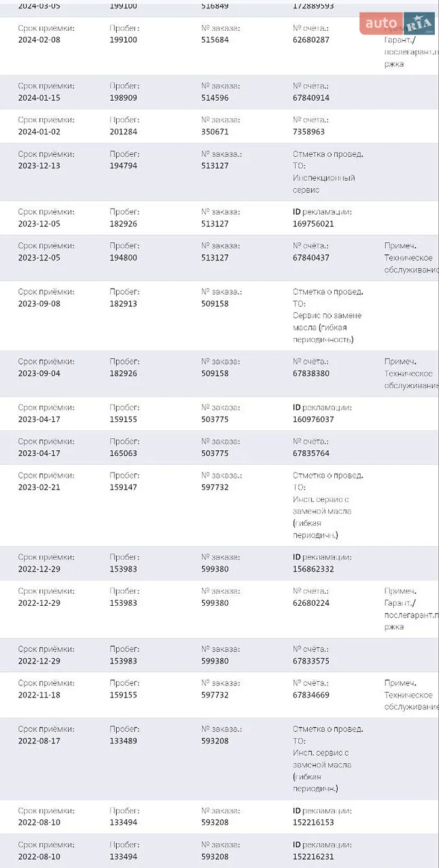The width and height of the screenshot is (439, 868).
Task: Click mileage value 201284
Action: click(123, 131)
